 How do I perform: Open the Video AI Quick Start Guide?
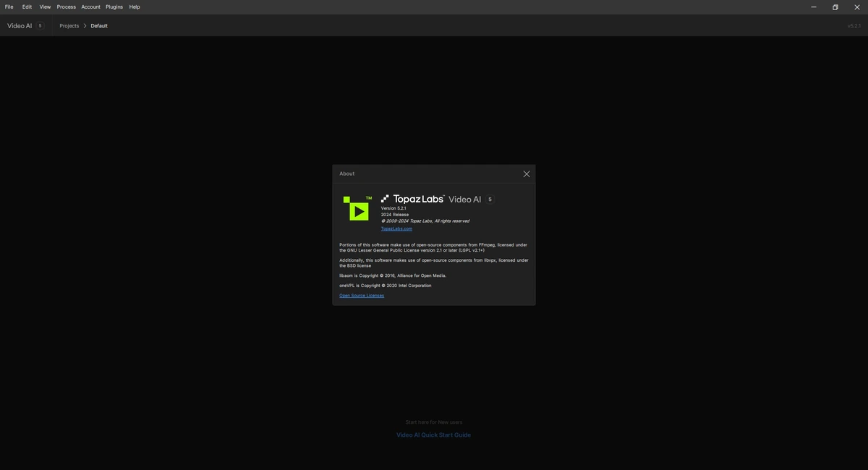tap(433, 435)
